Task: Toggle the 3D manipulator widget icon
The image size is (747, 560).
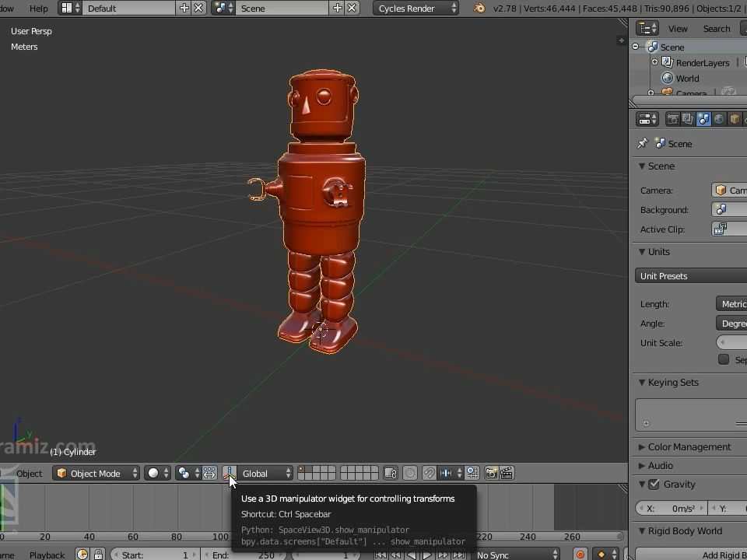Action: 230,474
